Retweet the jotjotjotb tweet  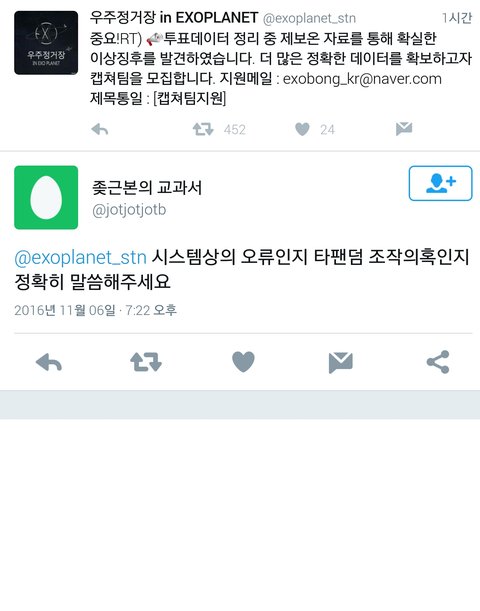click(x=146, y=362)
